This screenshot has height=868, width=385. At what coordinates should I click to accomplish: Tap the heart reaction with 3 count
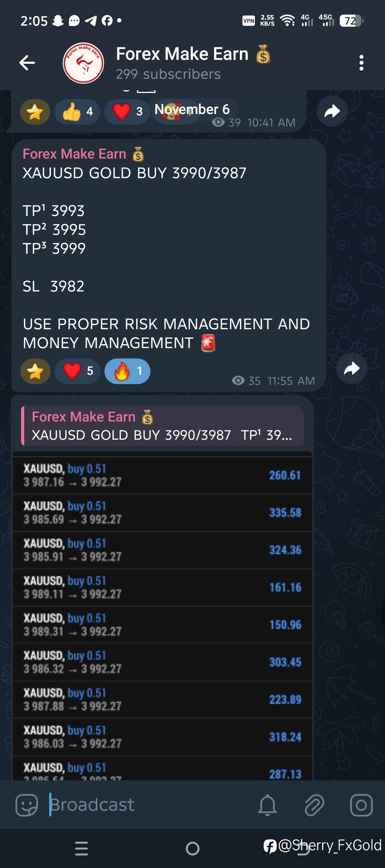(127, 112)
